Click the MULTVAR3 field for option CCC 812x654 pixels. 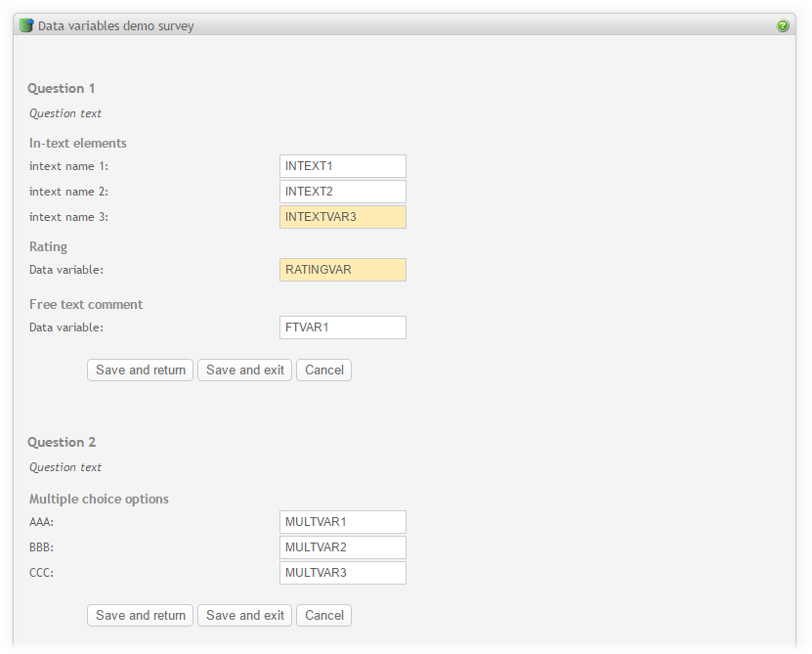(x=343, y=573)
